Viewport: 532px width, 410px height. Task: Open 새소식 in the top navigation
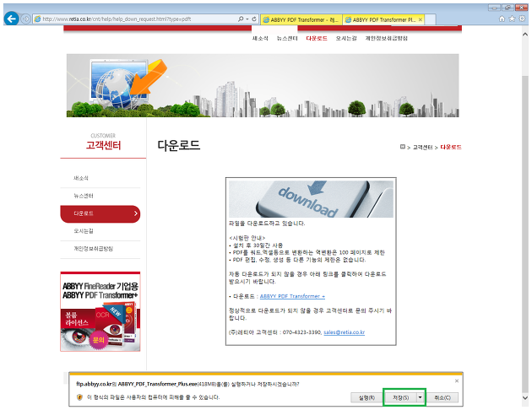pyautogui.click(x=260, y=38)
